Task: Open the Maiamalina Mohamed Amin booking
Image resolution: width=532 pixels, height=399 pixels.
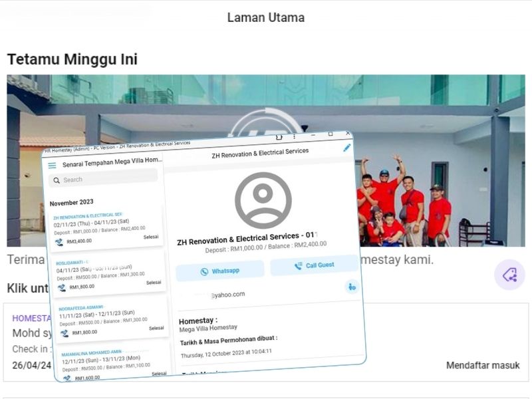Action: (114, 364)
